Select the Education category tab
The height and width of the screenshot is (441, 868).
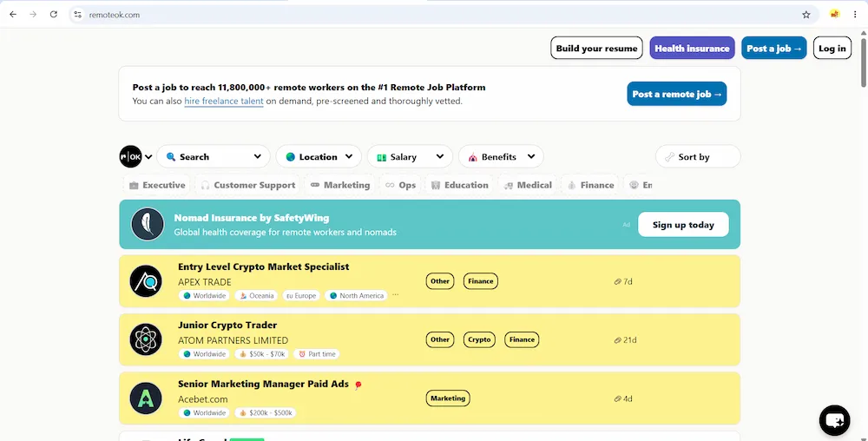pos(459,185)
